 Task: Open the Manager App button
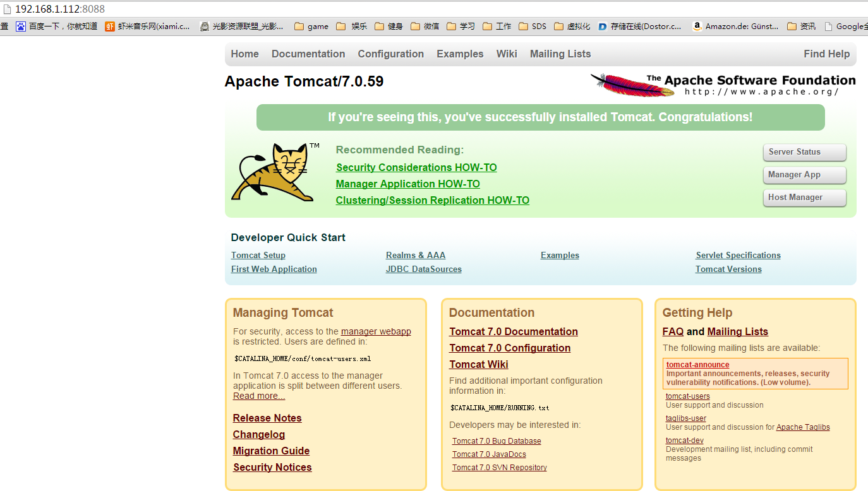pos(804,175)
